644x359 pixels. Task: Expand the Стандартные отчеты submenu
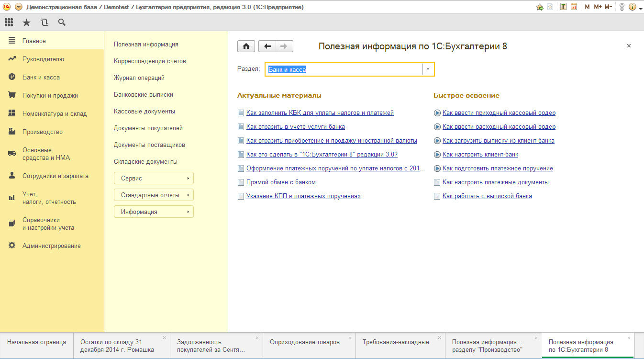154,195
